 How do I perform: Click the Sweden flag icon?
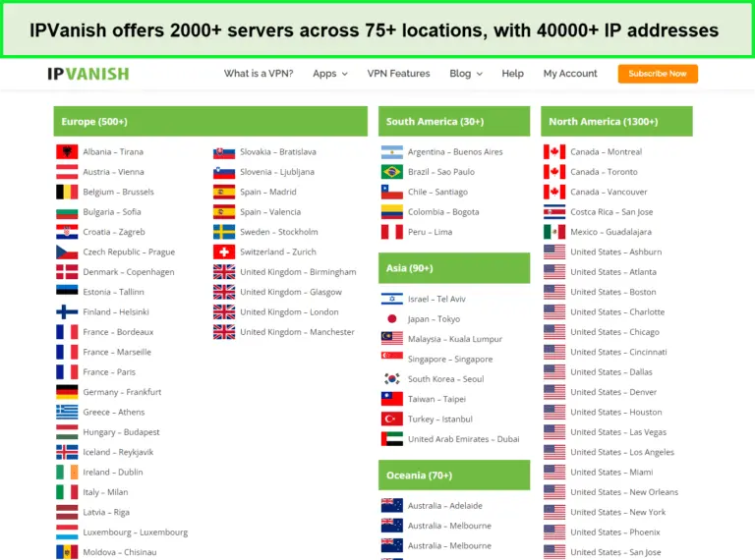(x=224, y=232)
